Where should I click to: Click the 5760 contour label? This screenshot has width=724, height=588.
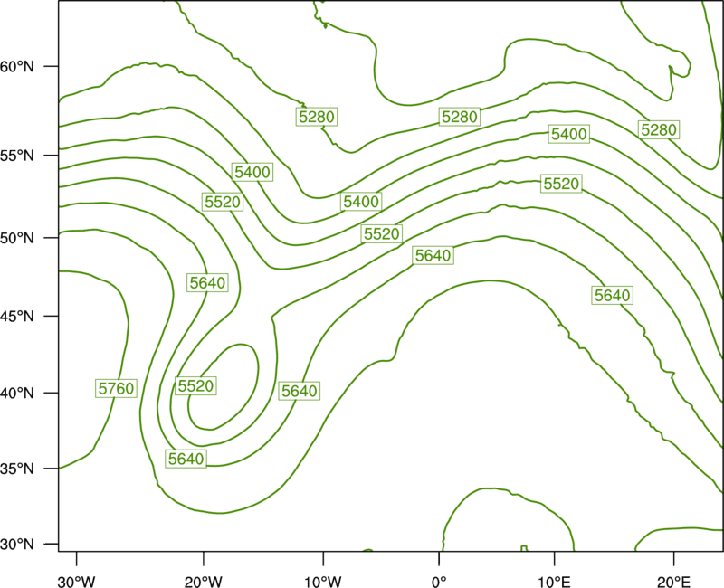point(117,388)
